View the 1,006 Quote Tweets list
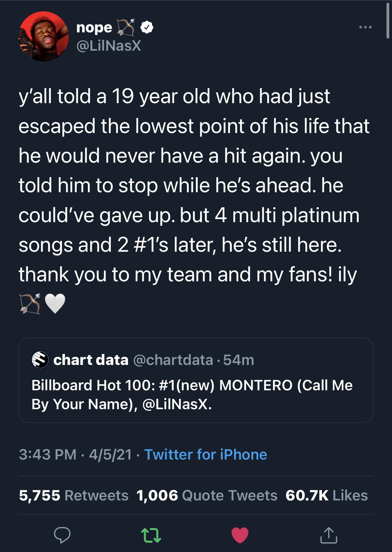The height and width of the screenshot is (552, 392). coord(207,495)
